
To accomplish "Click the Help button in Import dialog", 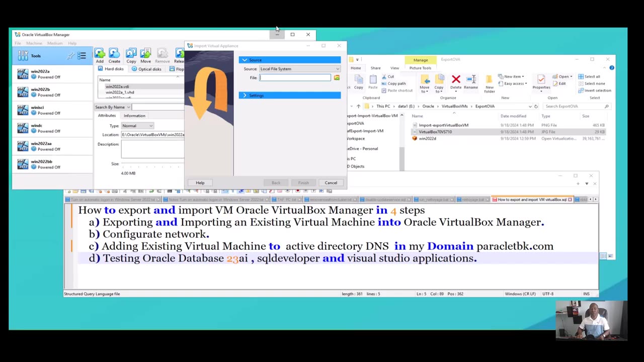I will click(x=200, y=183).
